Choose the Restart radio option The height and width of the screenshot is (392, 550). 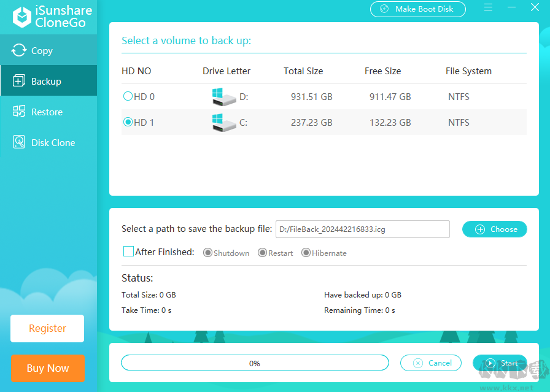(262, 253)
